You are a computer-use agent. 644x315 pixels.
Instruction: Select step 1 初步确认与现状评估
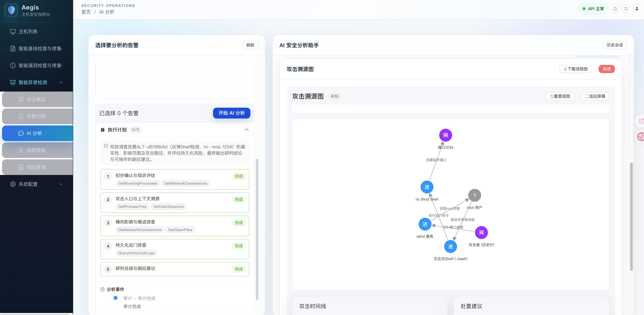175,179
